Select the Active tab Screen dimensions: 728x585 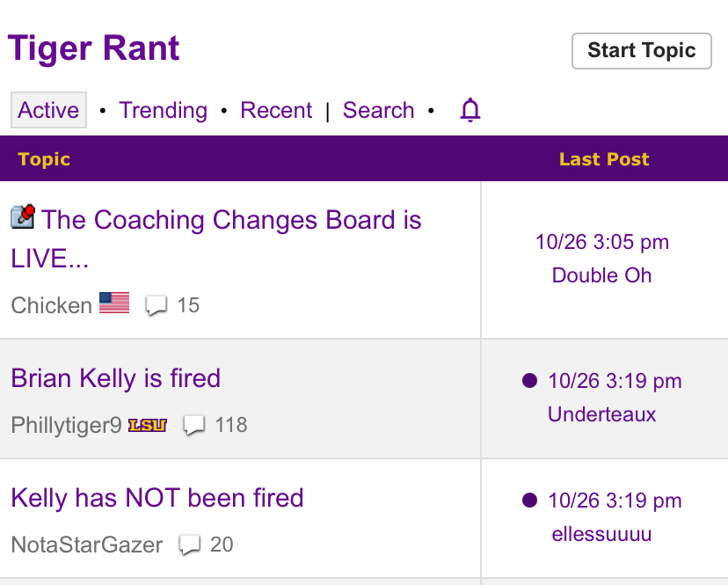(48, 111)
